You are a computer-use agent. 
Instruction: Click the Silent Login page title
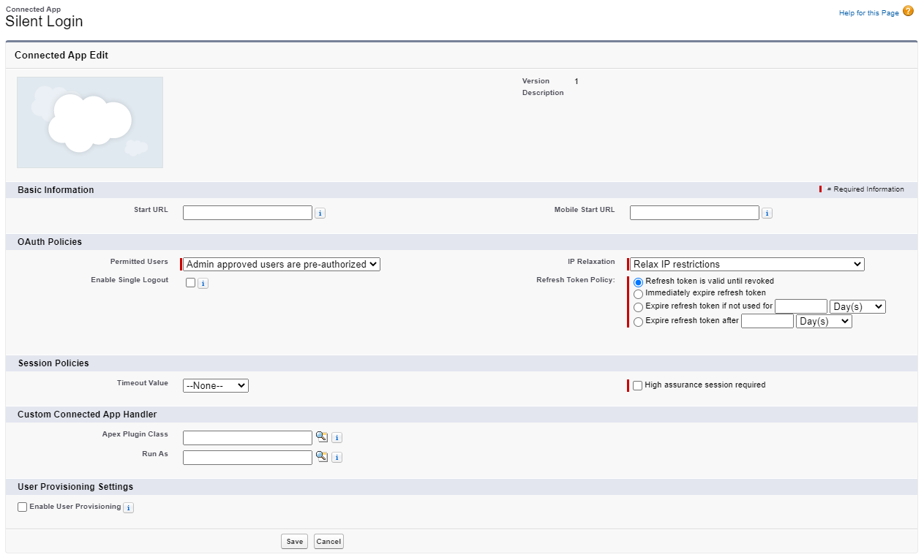click(44, 22)
